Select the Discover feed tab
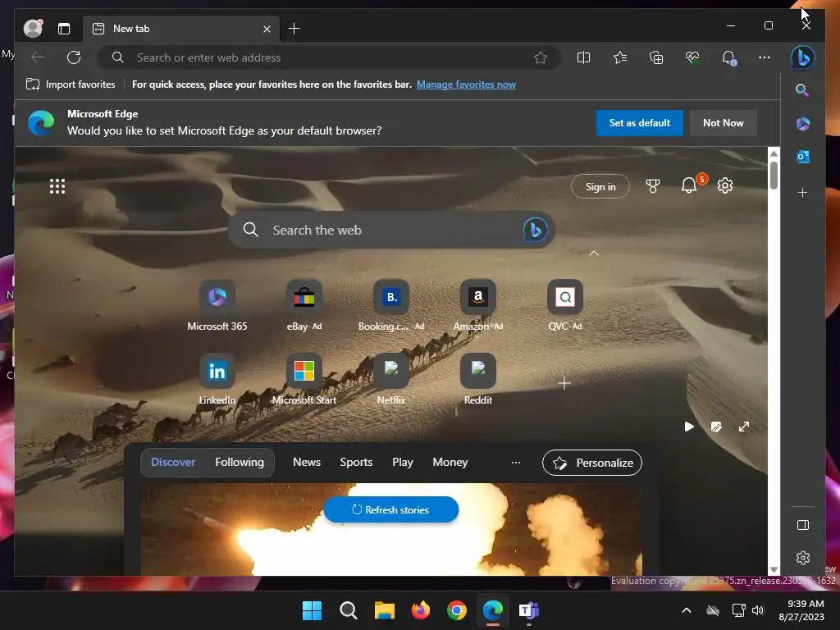 pos(173,462)
